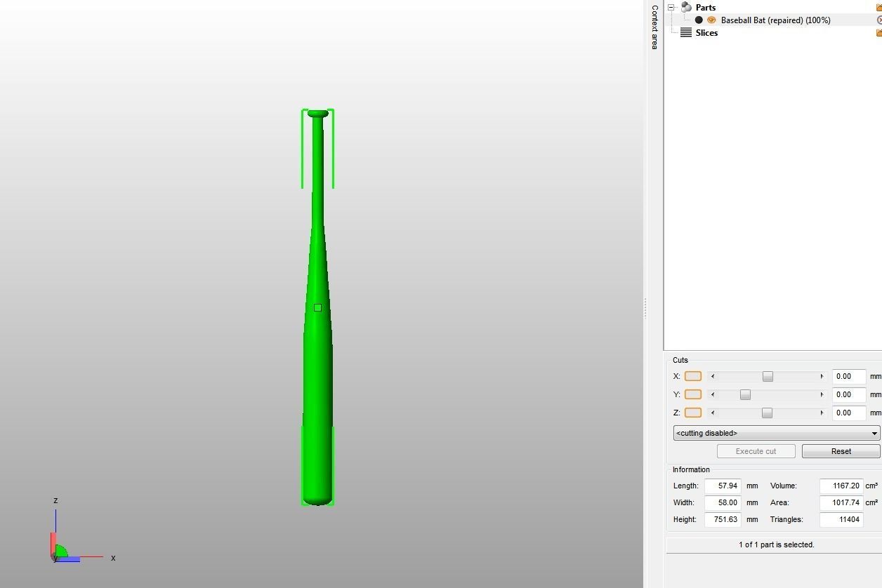Toggle visibility eye of Baseball Bat part
This screenshot has height=588, width=882.
pyautogui.click(x=711, y=20)
